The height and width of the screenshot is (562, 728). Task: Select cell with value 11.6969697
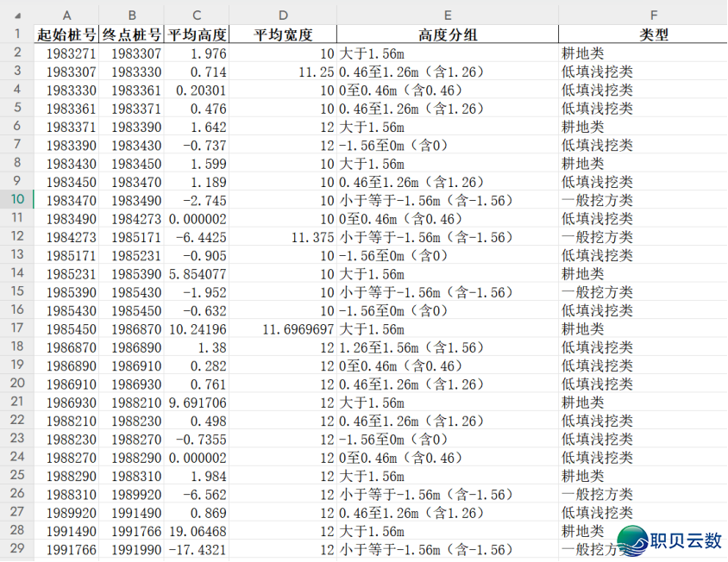tap(283, 329)
